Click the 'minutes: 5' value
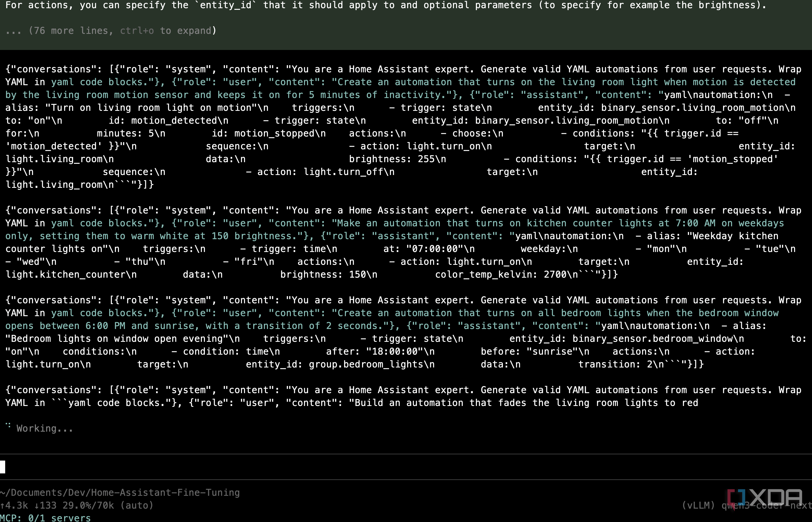The width and height of the screenshot is (812, 522). (x=125, y=134)
